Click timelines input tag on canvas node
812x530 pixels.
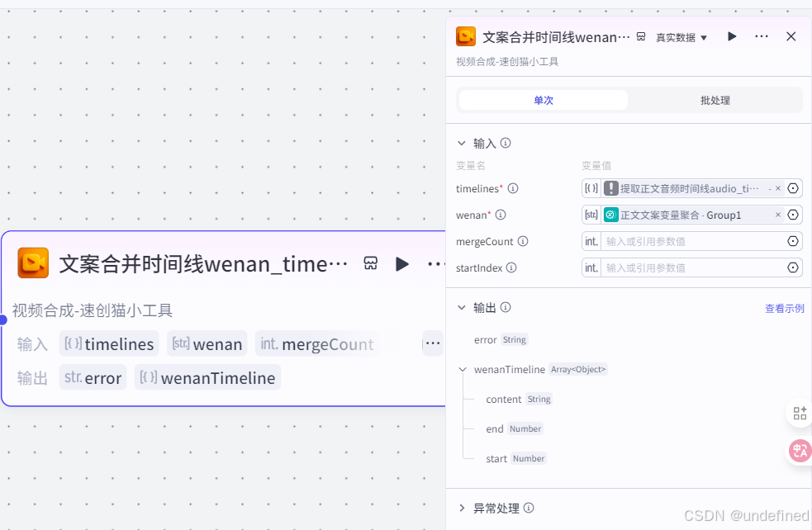point(109,343)
